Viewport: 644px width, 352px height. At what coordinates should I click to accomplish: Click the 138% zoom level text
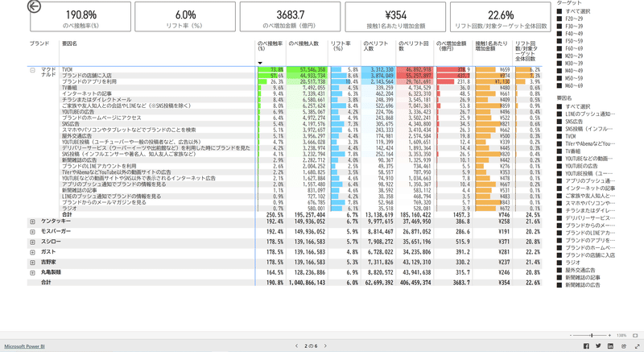621,336
